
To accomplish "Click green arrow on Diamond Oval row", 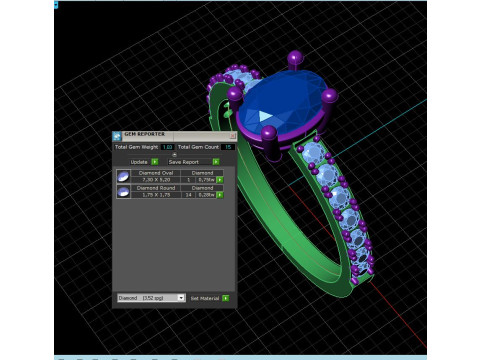I will click(x=220, y=180).
